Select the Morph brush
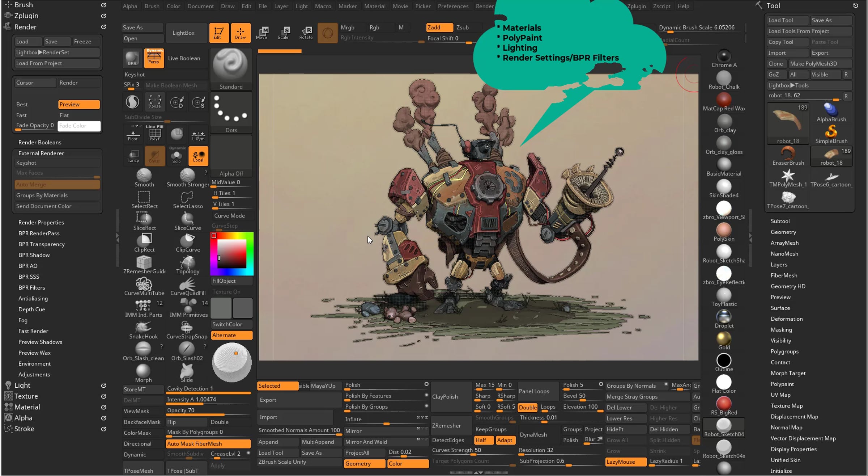This screenshot has height=476, width=868. point(143,373)
